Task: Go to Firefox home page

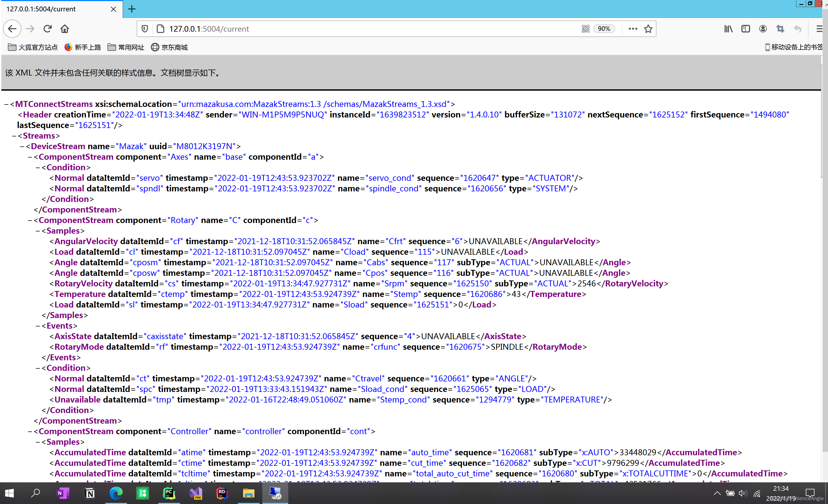Action: [x=64, y=29]
